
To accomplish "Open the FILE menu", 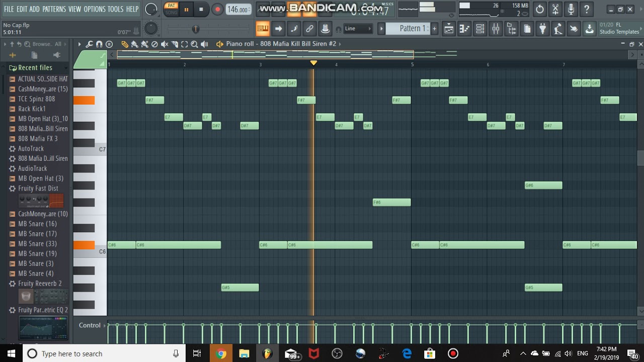I will coord(9,9).
